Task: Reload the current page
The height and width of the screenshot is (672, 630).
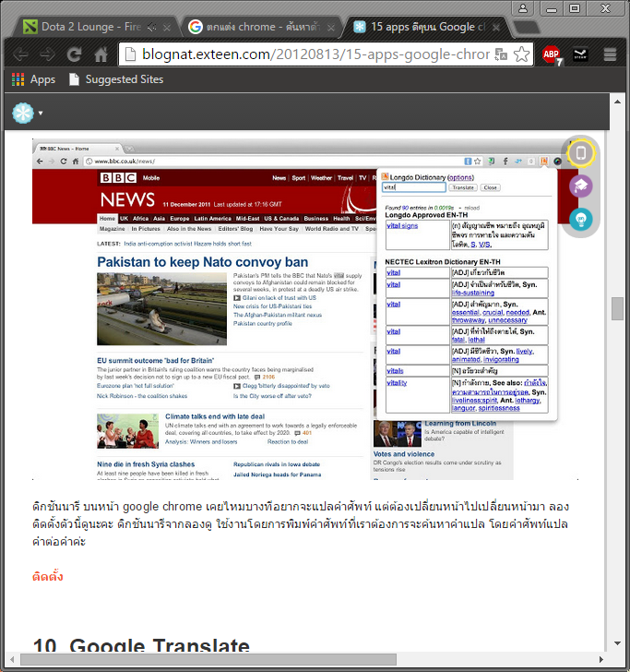Action: [x=74, y=54]
